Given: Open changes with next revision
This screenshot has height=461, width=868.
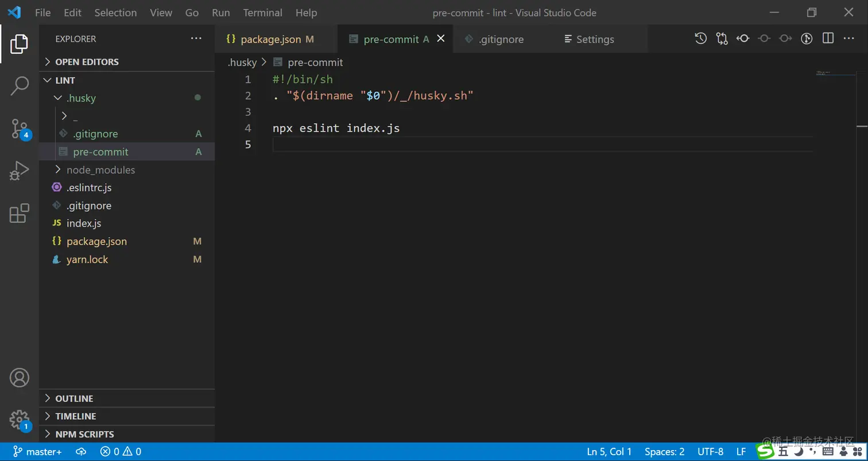Looking at the screenshot, I should coord(785,38).
